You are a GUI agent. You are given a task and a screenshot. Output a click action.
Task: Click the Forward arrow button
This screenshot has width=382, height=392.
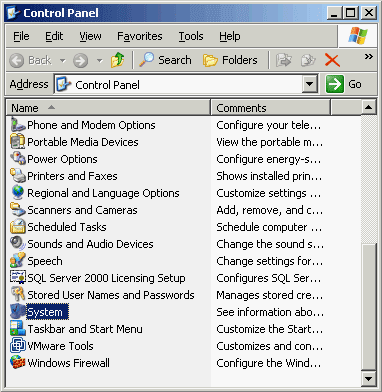81,60
